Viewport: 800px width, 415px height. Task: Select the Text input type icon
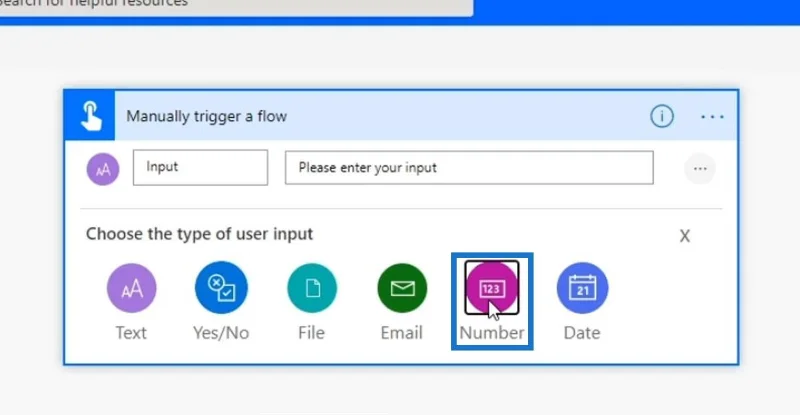click(132, 288)
